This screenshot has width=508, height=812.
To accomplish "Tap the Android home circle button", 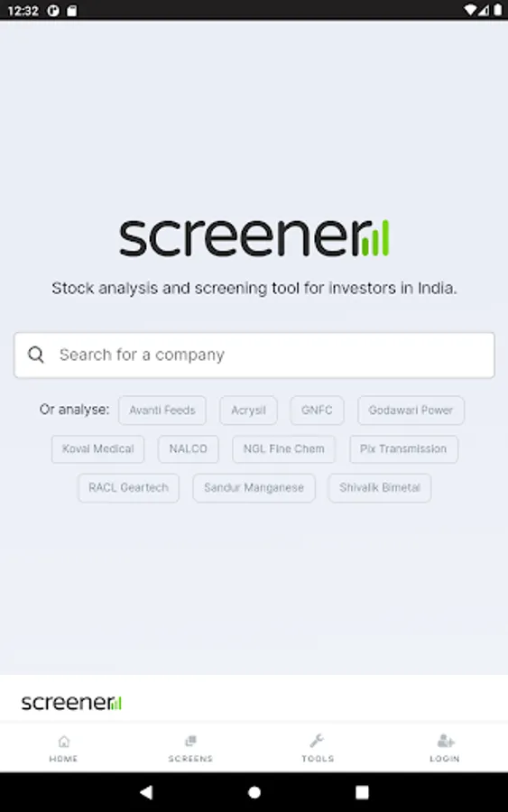I will pyautogui.click(x=254, y=792).
